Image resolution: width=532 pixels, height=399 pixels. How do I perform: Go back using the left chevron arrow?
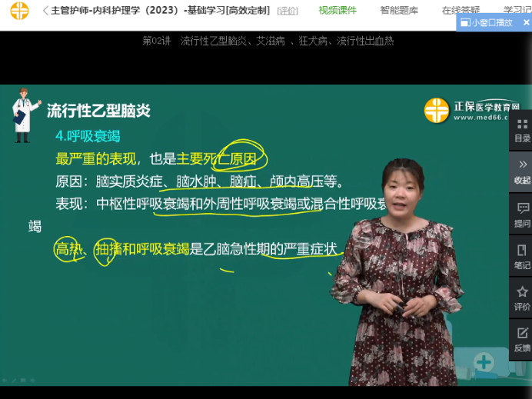(45, 11)
